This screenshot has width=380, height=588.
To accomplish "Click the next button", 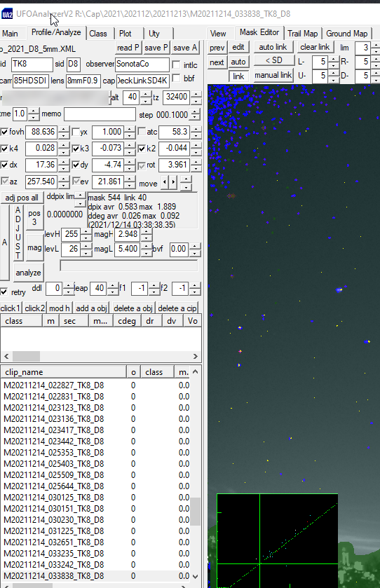I will click(217, 62).
